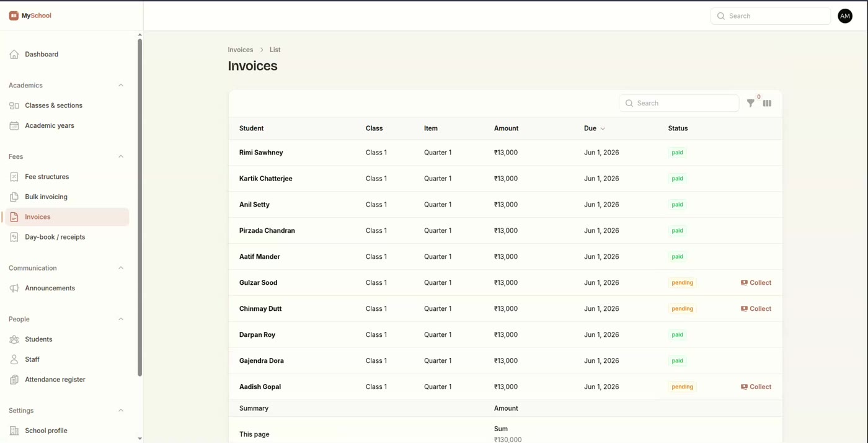Click the magnifier icon in top search
Viewport: 868px width, 443px height.
[x=721, y=16]
